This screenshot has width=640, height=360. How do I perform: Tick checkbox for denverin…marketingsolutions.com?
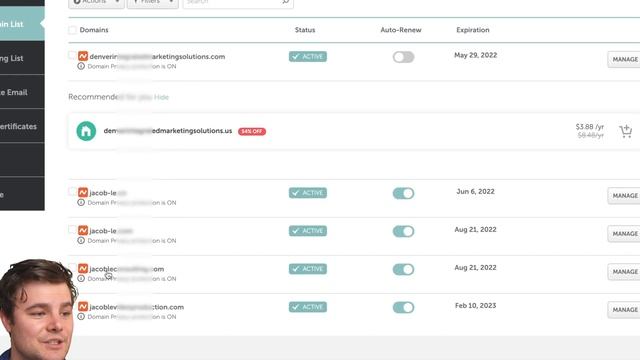[72, 55]
